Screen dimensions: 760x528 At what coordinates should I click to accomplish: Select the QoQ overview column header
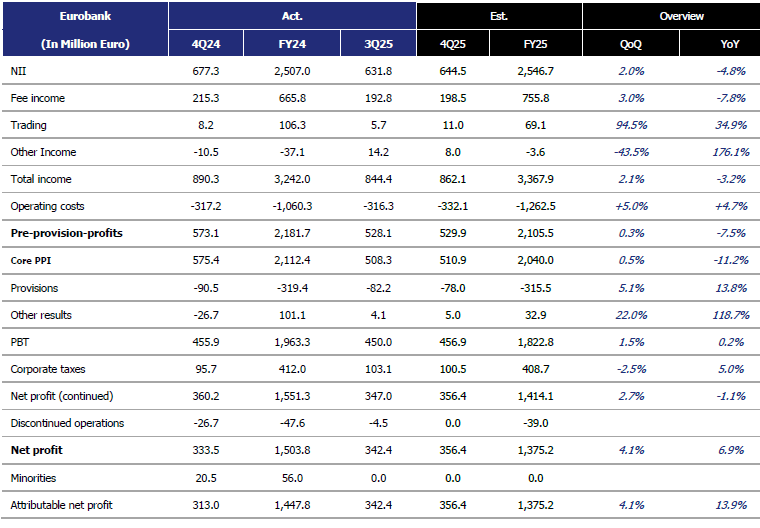click(631, 44)
